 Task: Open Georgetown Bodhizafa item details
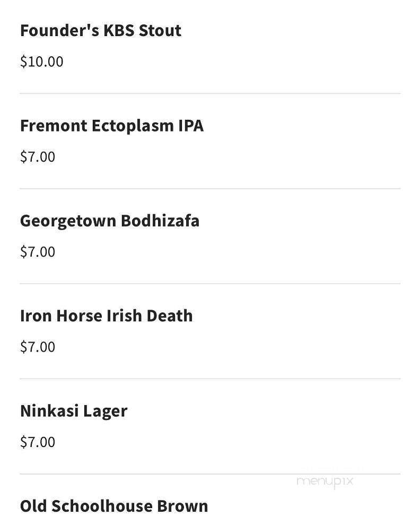(110, 221)
